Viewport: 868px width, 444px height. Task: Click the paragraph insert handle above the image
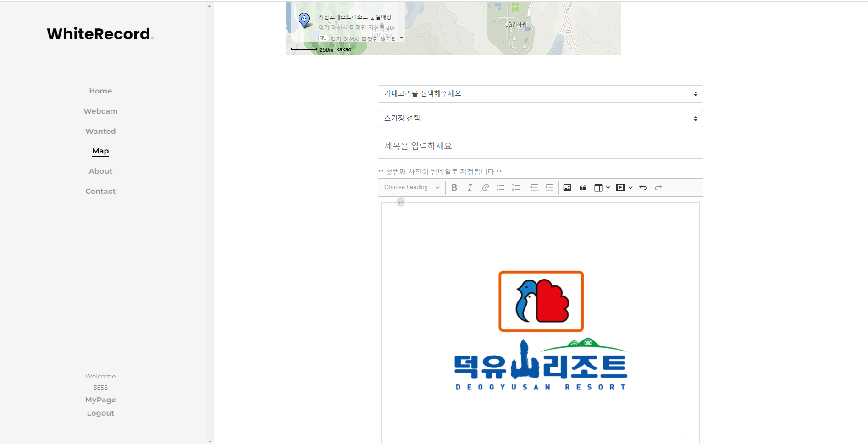tap(401, 202)
